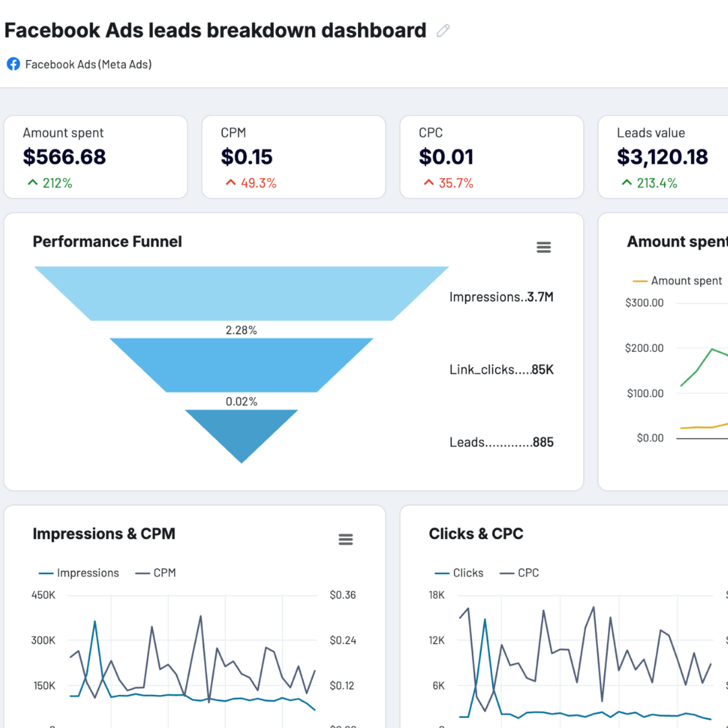Open the Impressions & CPM chart menu icon
728x728 pixels.
pyautogui.click(x=346, y=539)
